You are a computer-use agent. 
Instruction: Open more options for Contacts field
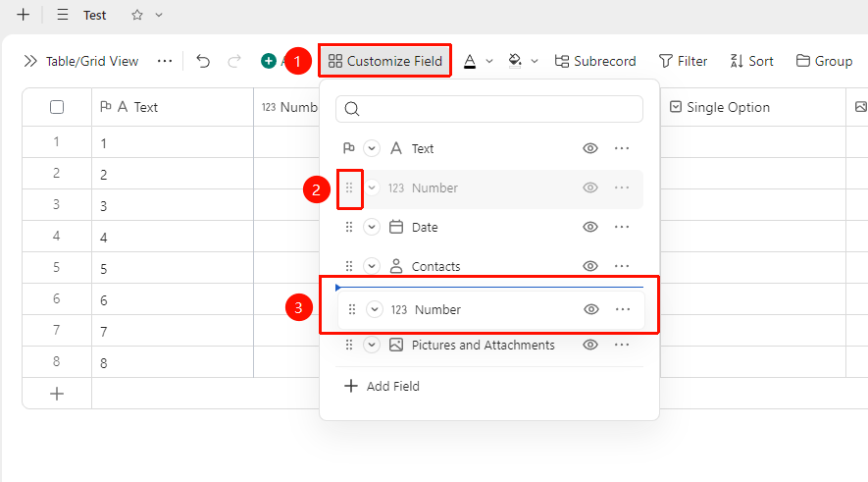622,266
